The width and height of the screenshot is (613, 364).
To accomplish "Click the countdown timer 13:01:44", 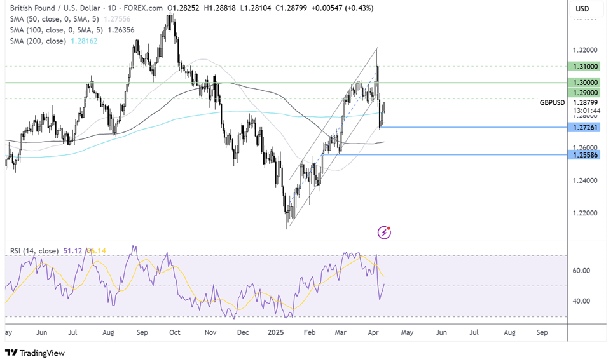I will (x=586, y=111).
